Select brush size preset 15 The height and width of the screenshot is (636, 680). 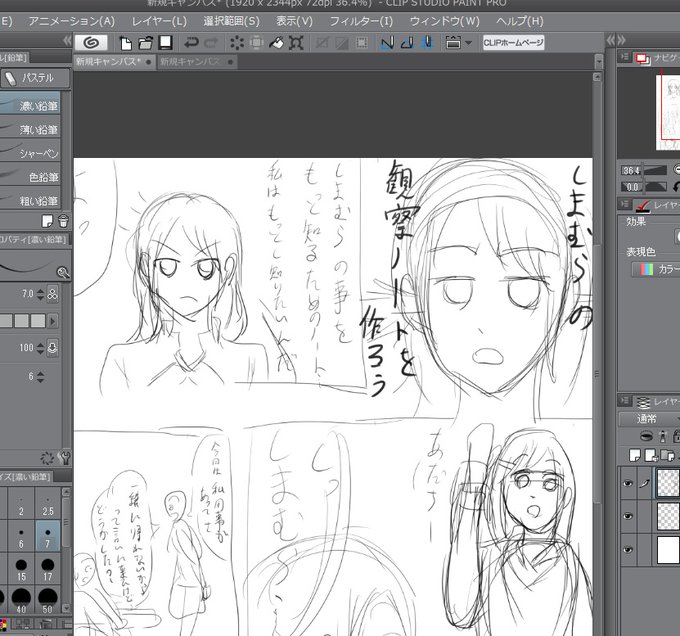coord(21,569)
